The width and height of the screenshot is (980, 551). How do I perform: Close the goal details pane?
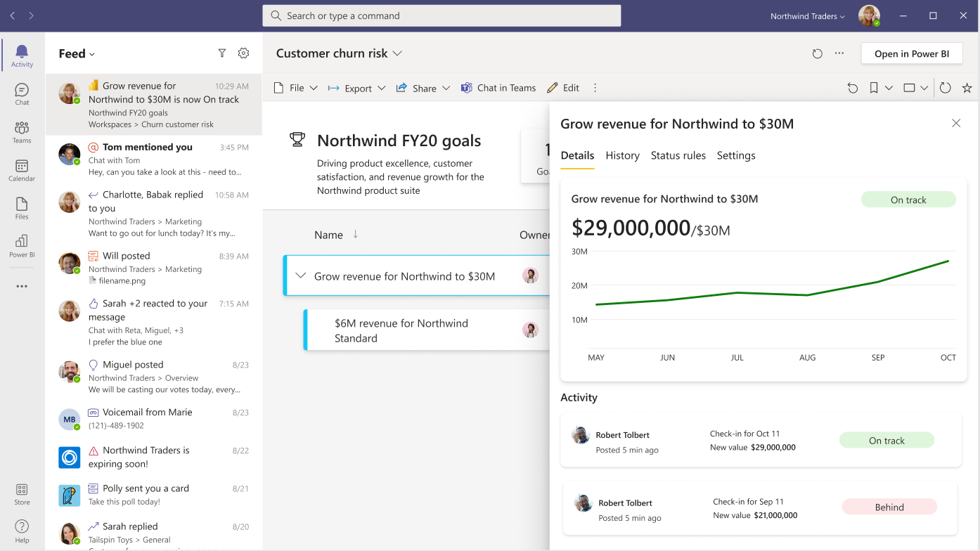(x=956, y=123)
